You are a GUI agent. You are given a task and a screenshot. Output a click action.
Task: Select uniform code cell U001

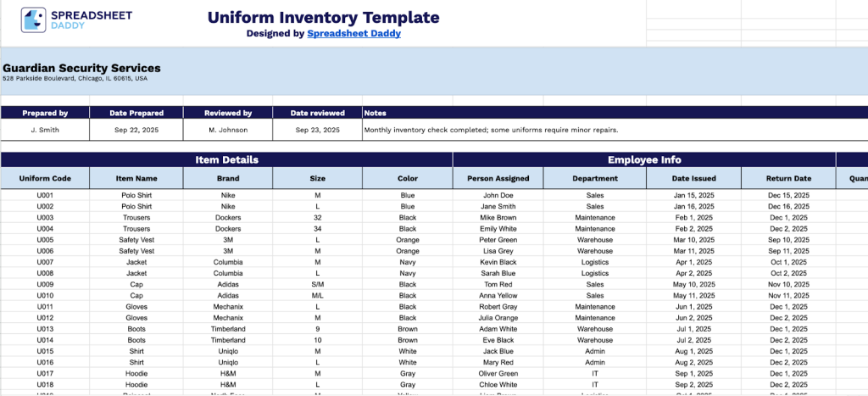[x=45, y=196]
